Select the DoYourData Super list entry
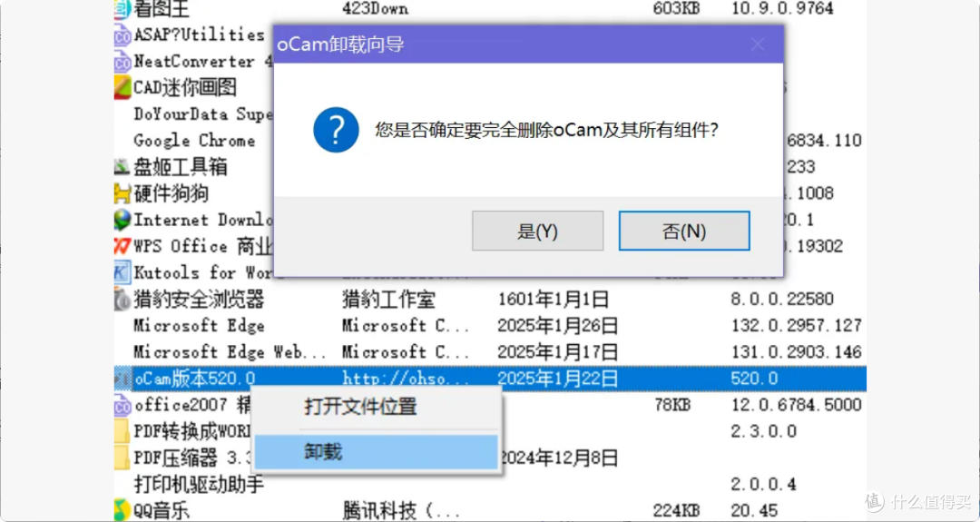The image size is (980, 522). pos(203,114)
